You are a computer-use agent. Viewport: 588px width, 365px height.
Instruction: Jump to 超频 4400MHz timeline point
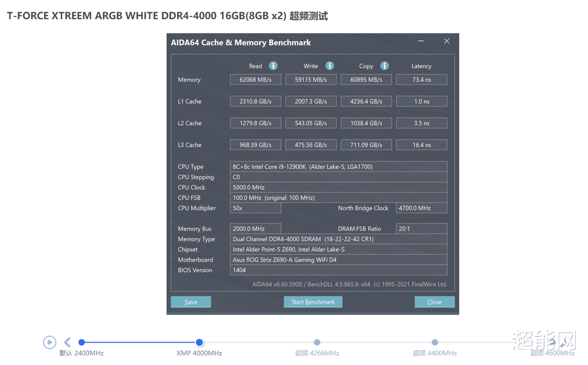click(x=435, y=342)
